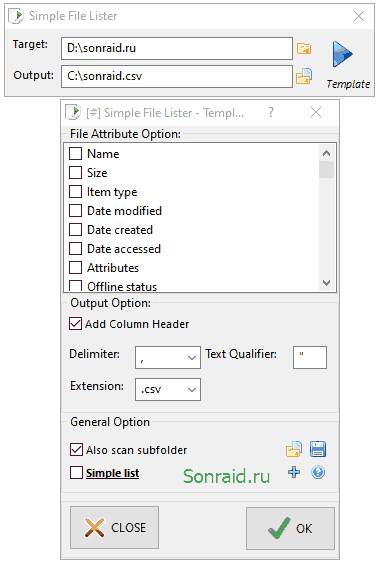
Task: Click the attribute list scrollbar thumb
Action: pyautogui.click(x=326, y=169)
